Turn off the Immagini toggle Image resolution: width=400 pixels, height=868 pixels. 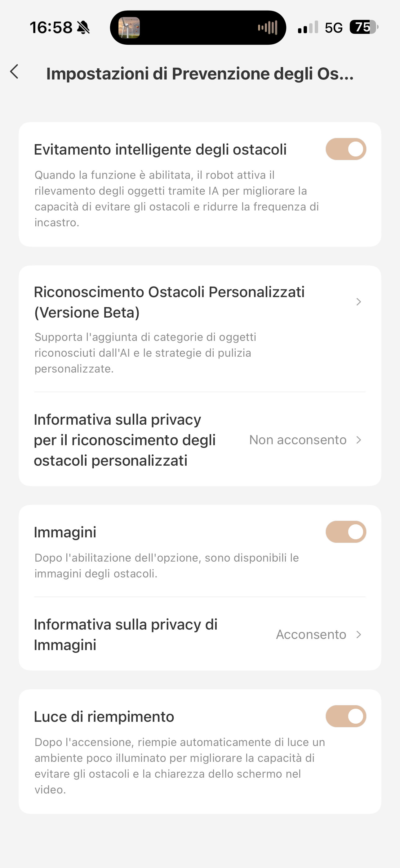click(346, 532)
